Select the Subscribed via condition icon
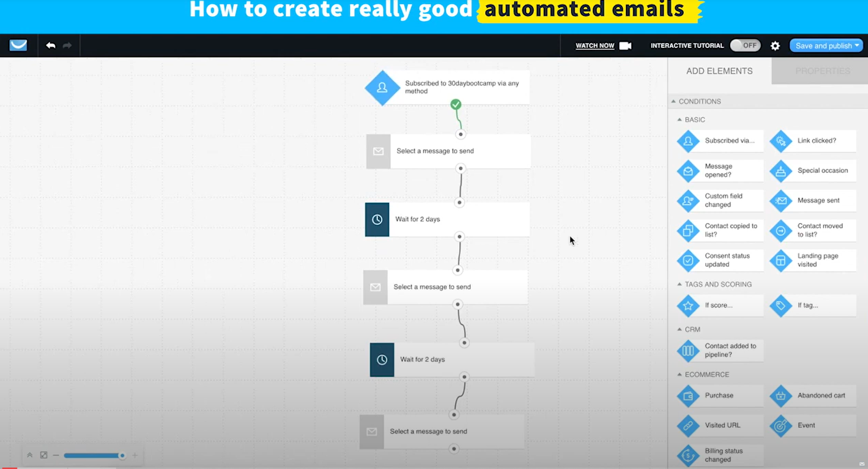The width and height of the screenshot is (868, 469). (x=689, y=141)
